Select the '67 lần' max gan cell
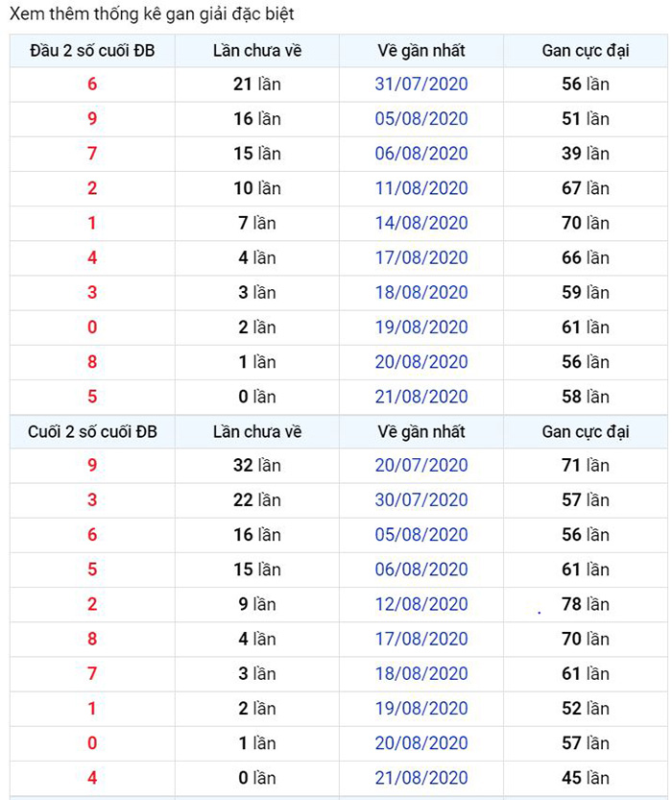 586,188
